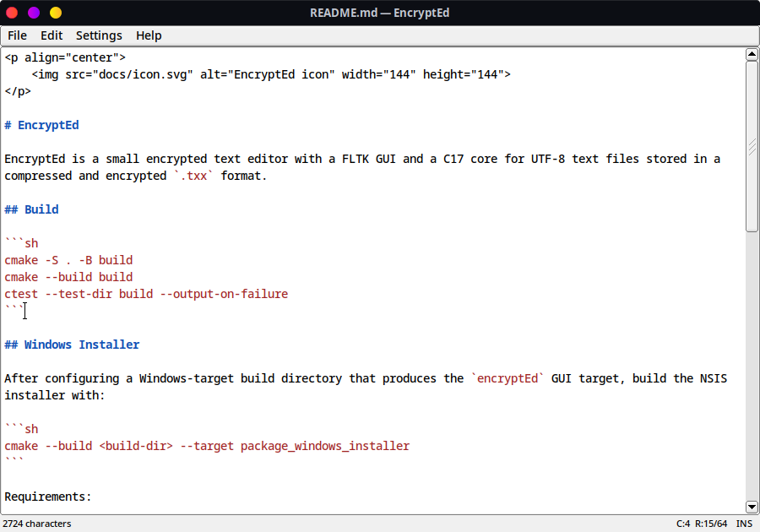The image size is (760, 532).
Task: Click the vertical scrollbar thumb
Action: (x=752, y=146)
